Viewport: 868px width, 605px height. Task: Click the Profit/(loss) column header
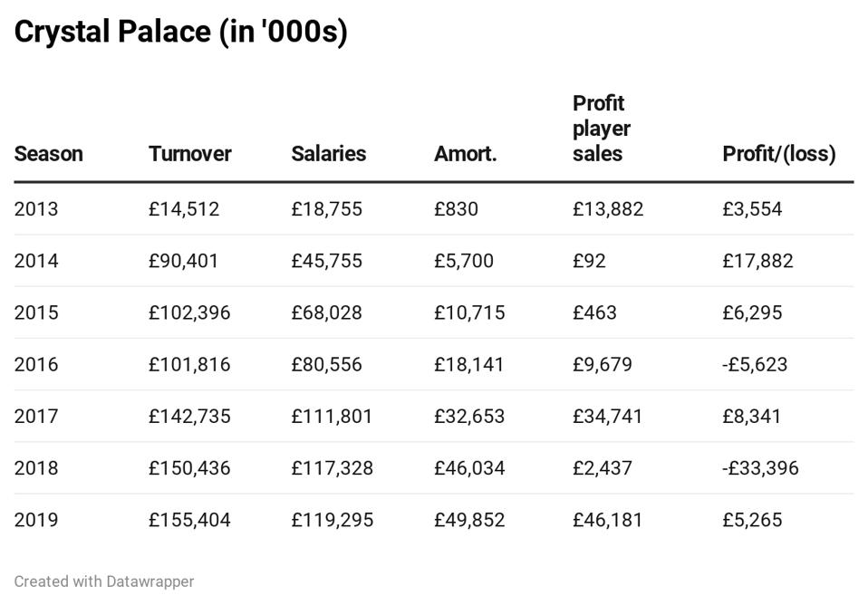click(778, 154)
